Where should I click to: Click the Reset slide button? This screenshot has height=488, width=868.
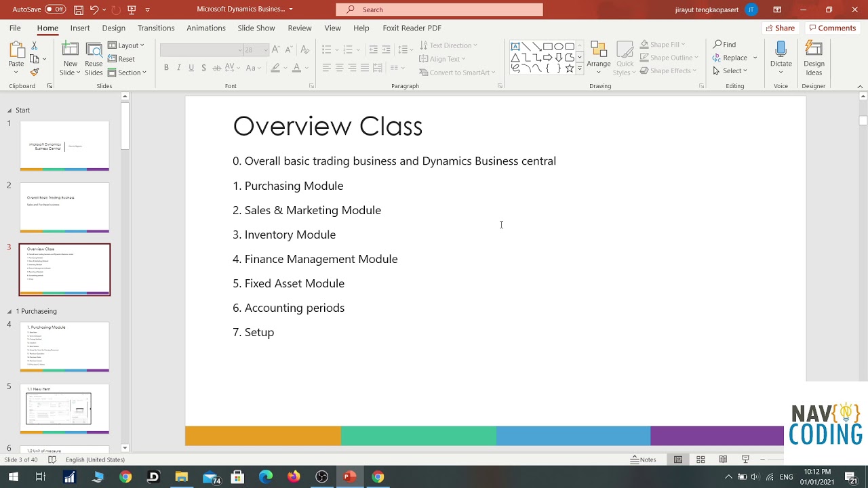click(x=121, y=59)
